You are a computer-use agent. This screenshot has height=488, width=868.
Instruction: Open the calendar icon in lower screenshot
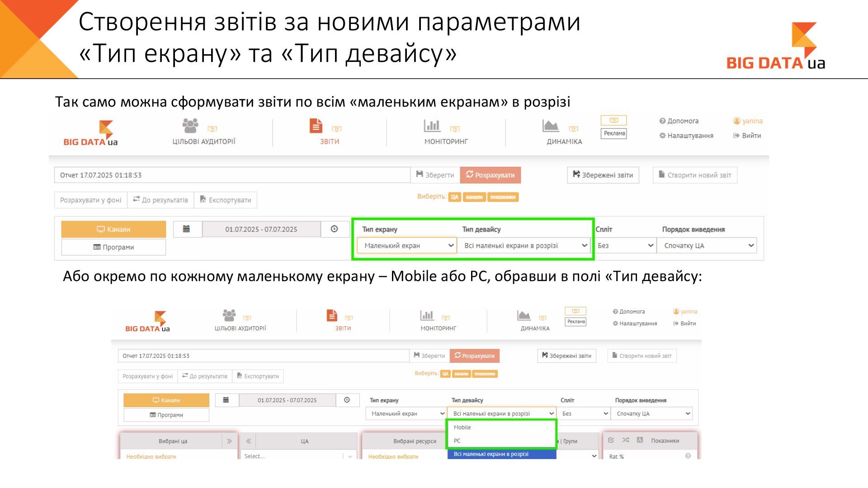pos(226,400)
